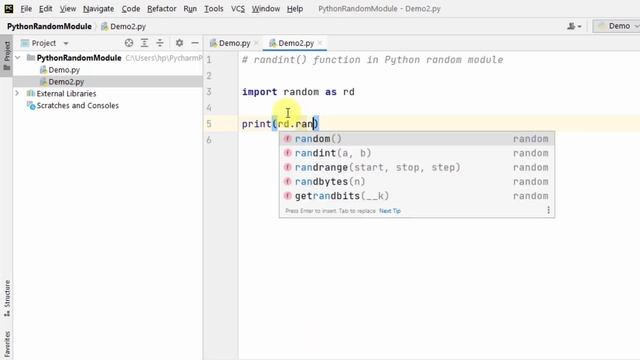
Task: Click the import random as rd line
Action: pos(298,92)
